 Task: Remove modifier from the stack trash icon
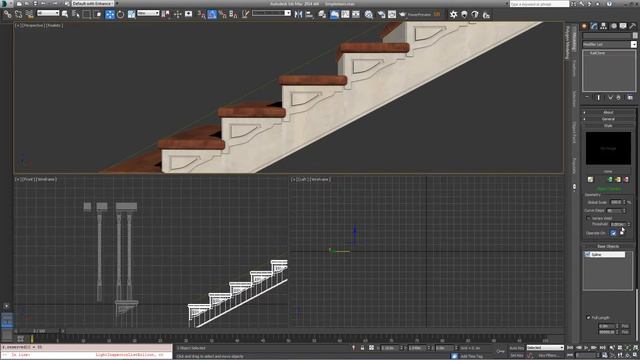point(619,98)
